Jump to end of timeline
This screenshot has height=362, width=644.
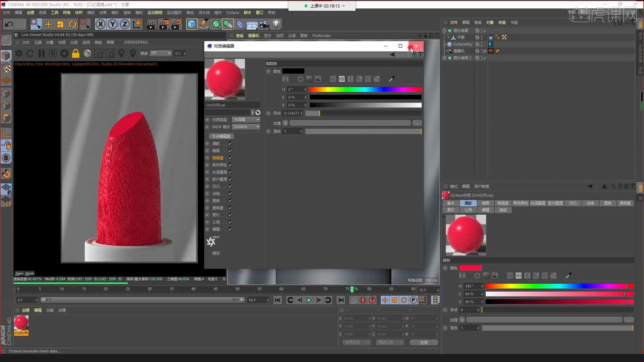tap(341, 300)
